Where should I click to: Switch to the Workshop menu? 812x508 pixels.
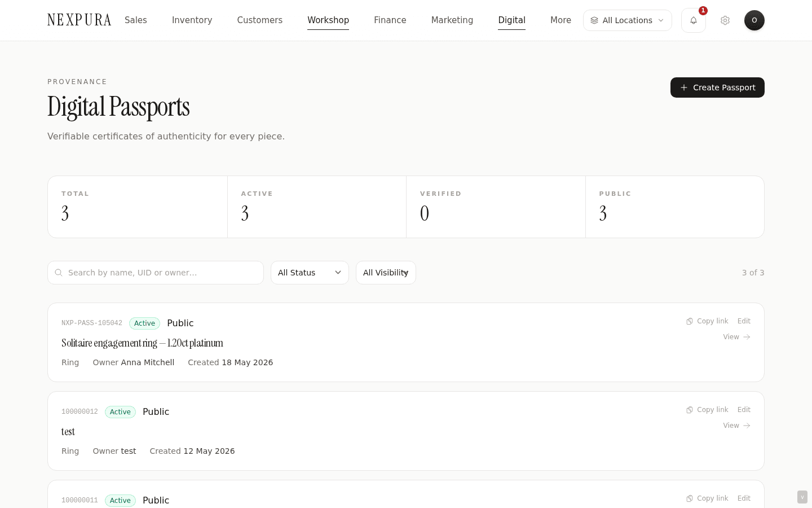point(328,20)
